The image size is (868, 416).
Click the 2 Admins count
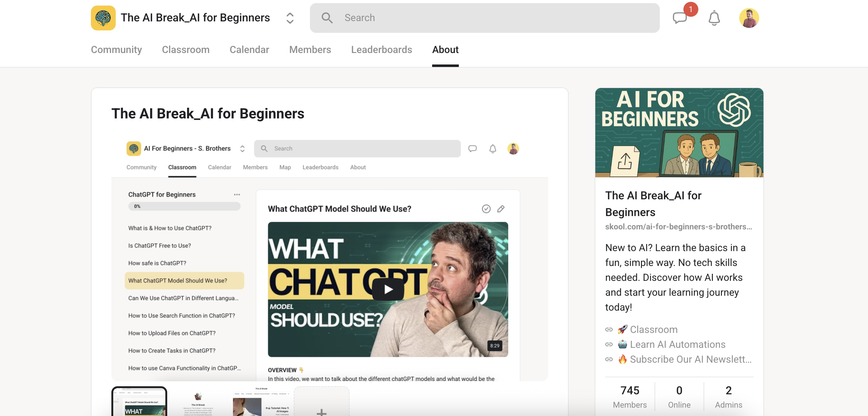pyautogui.click(x=728, y=396)
